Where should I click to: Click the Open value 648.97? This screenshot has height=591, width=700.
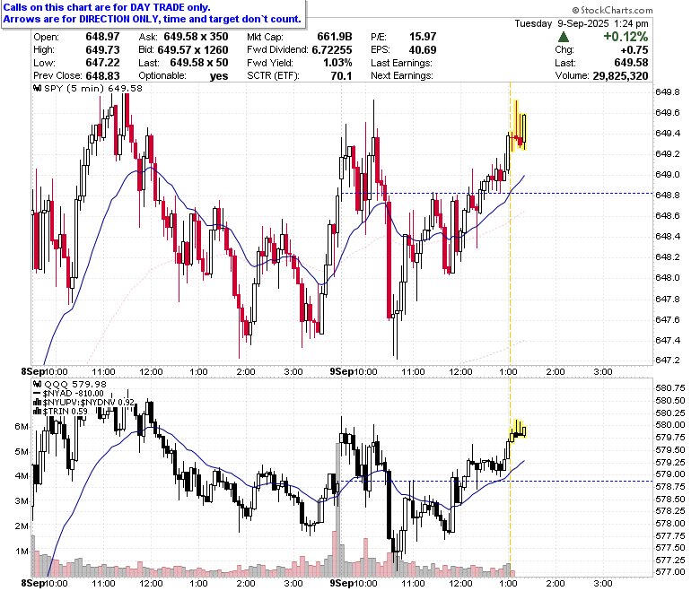[102, 37]
